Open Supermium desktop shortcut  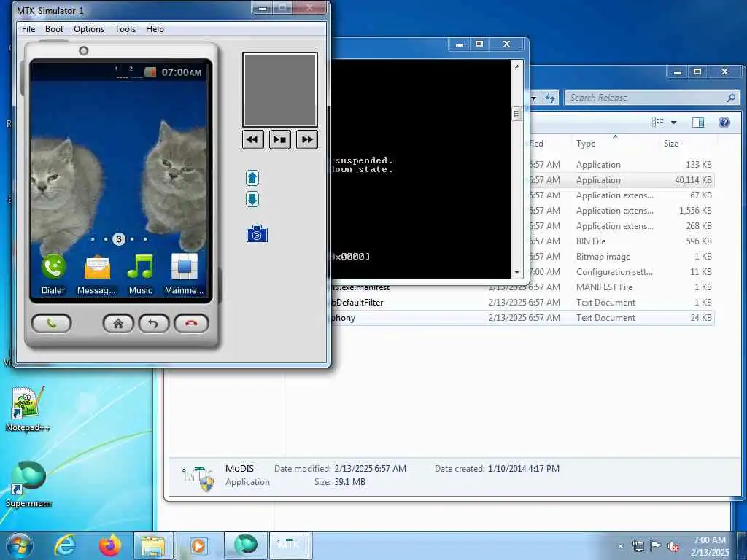[28, 484]
